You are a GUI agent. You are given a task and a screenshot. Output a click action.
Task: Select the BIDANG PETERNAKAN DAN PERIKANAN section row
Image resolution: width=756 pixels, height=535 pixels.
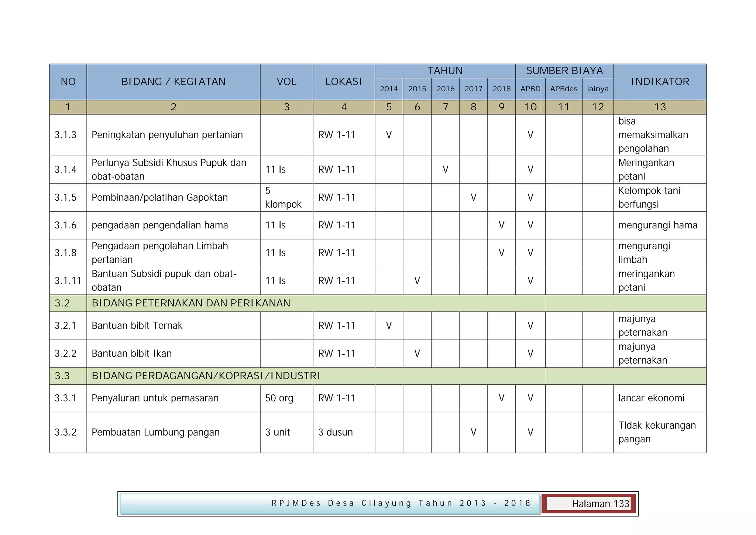coord(191,303)
